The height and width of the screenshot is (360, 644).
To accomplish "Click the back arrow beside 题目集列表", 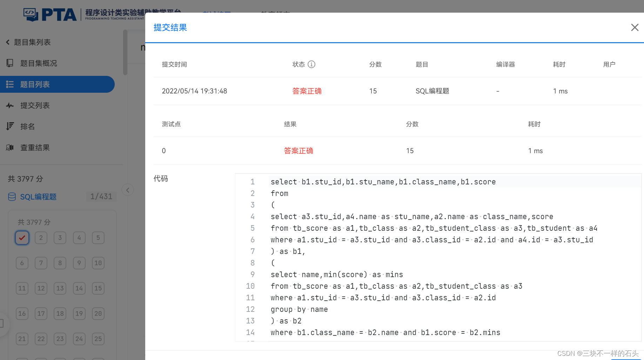I will 8,42.
